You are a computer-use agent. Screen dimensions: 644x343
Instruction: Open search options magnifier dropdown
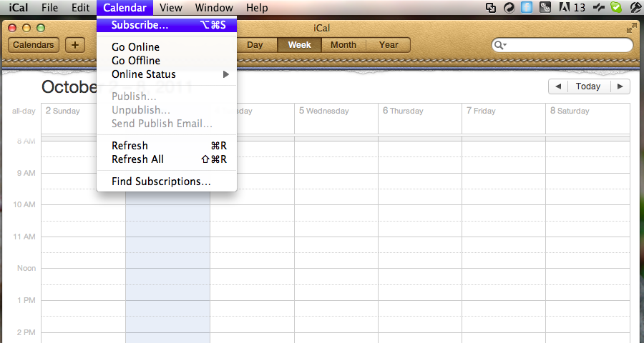point(500,45)
